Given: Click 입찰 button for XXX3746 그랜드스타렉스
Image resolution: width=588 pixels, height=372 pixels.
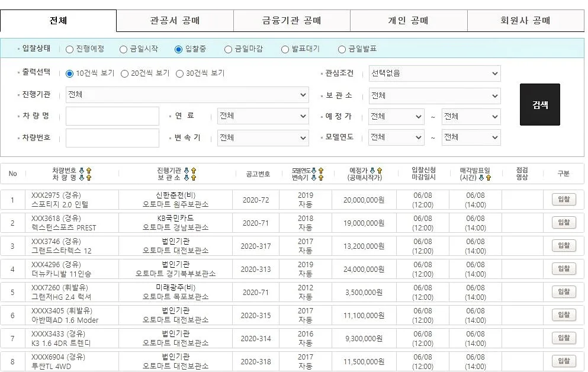Looking at the screenshot, I should (x=564, y=246).
